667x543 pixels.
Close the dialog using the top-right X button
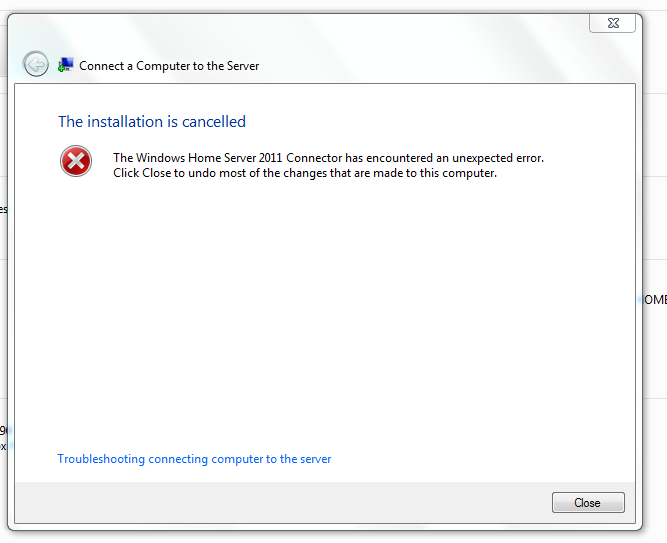612,23
